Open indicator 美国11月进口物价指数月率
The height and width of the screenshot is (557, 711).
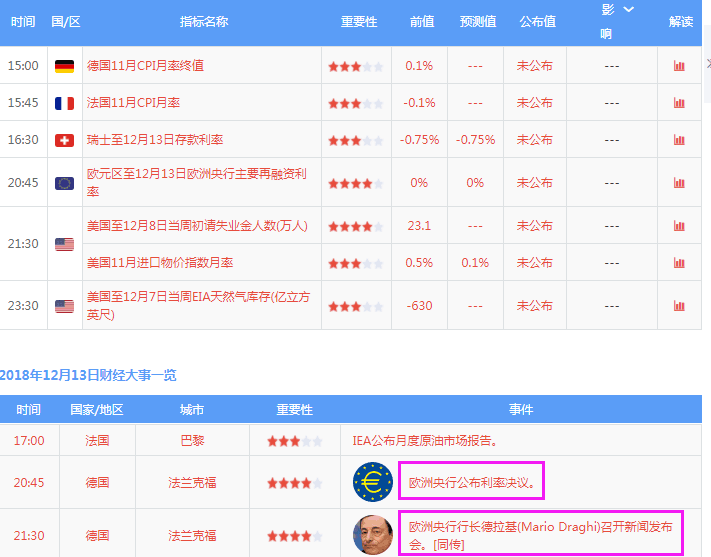pyautogui.click(x=160, y=263)
